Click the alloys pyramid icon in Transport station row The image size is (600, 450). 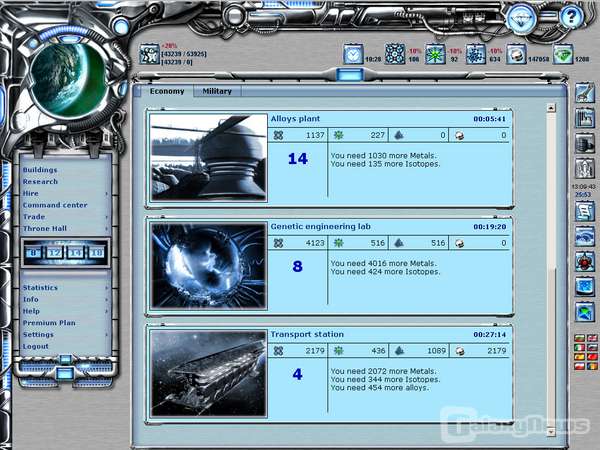coord(399,351)
